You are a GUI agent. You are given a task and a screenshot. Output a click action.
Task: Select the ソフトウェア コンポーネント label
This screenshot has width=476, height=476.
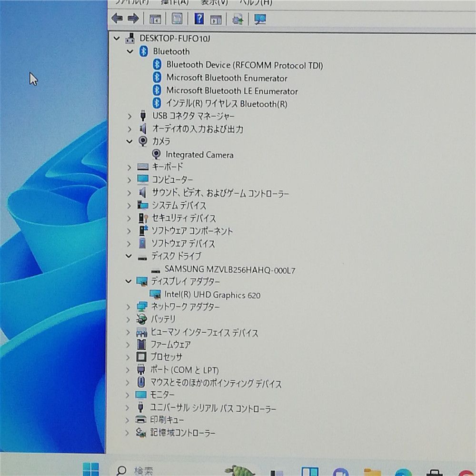click(192, 231)
